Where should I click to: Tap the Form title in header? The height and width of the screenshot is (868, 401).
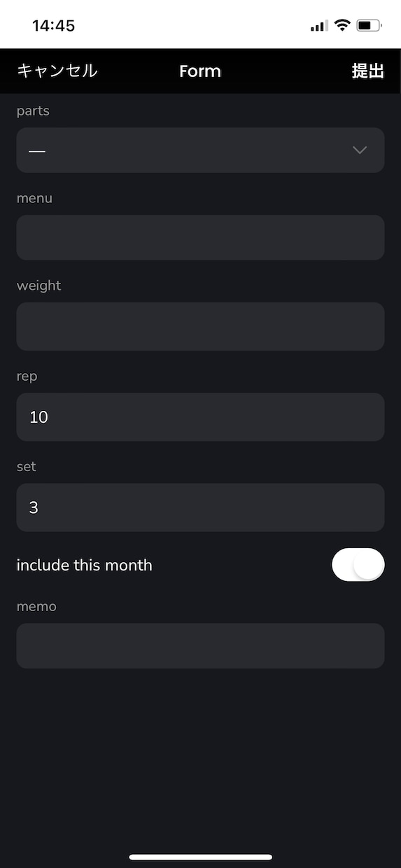click(200, 71)
